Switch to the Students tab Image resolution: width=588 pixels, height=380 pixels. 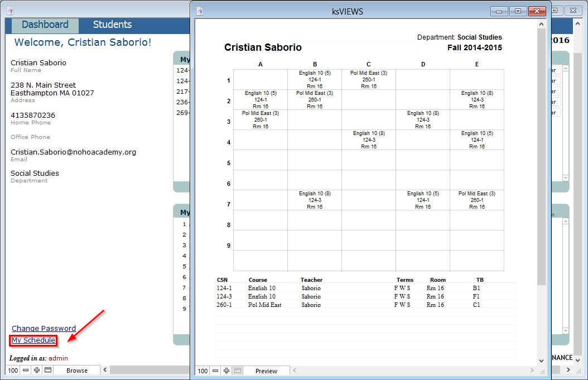112,25
